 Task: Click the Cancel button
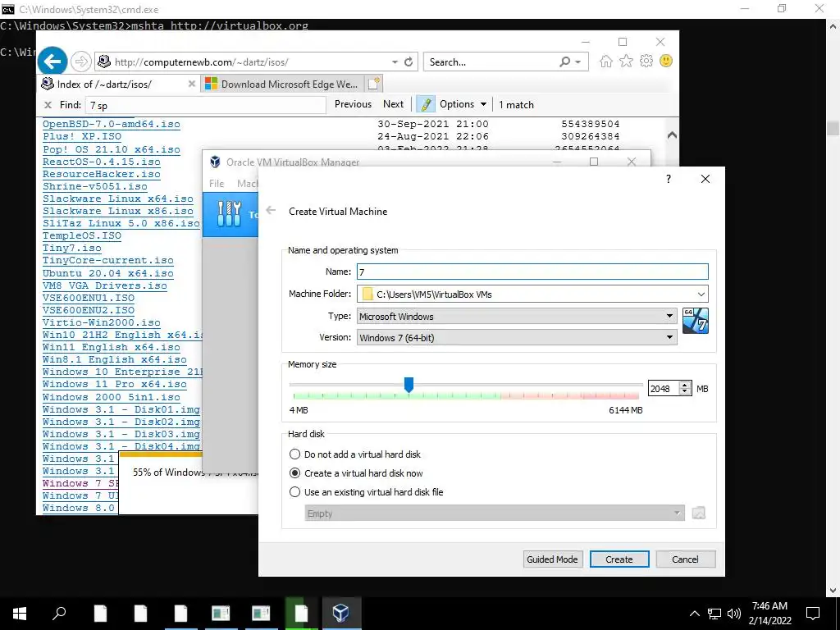685,559
